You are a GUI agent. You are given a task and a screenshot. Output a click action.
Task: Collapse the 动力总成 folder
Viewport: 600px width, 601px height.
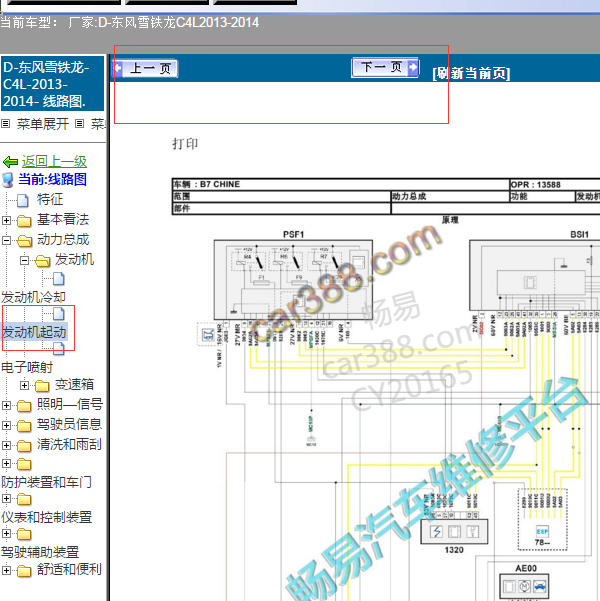click(6, 240)
